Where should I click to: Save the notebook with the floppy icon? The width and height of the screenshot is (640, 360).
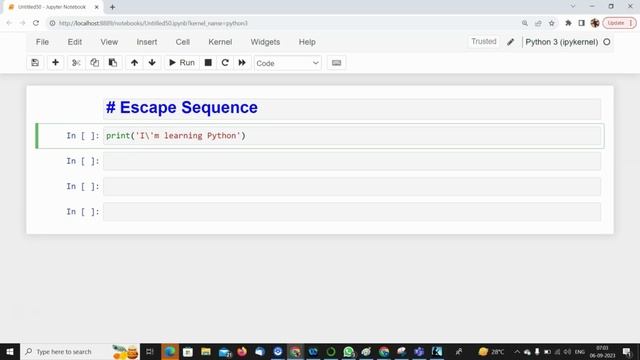(35, 63)
